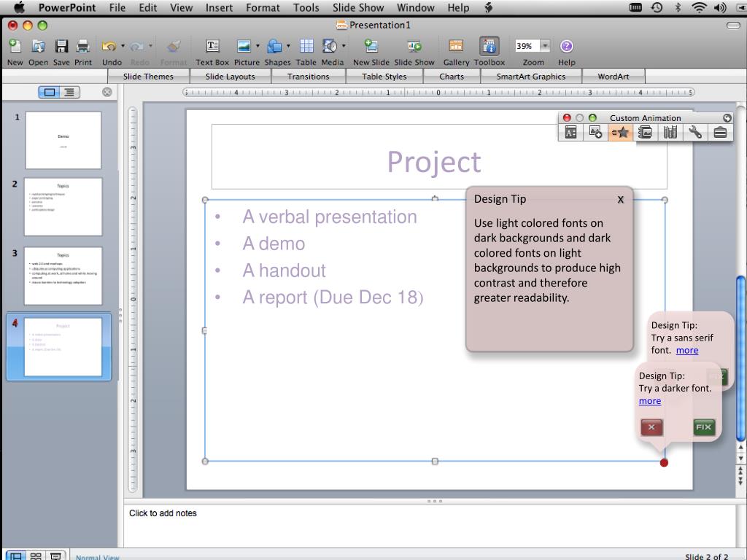Viewport: 747px width, 560px height.
Task: Add a New Slide from toolbar
Action: [371, 46]
